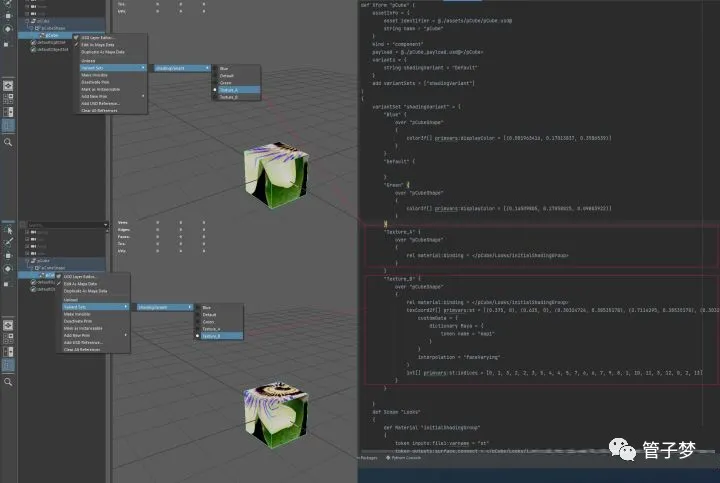Screen dimensions: 720x483
Task: Open USD Layer Editor from upper context menu
Action: tap(98, 38)
